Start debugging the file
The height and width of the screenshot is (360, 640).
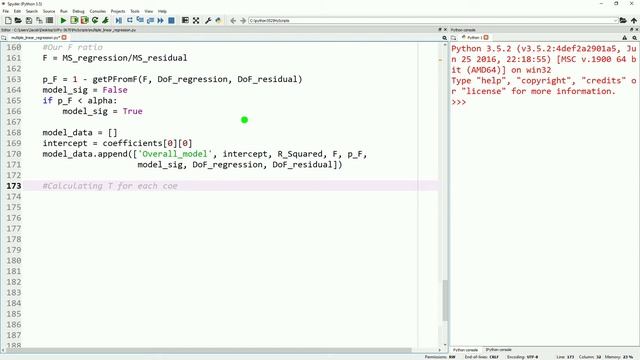click(x=118, y=20)
